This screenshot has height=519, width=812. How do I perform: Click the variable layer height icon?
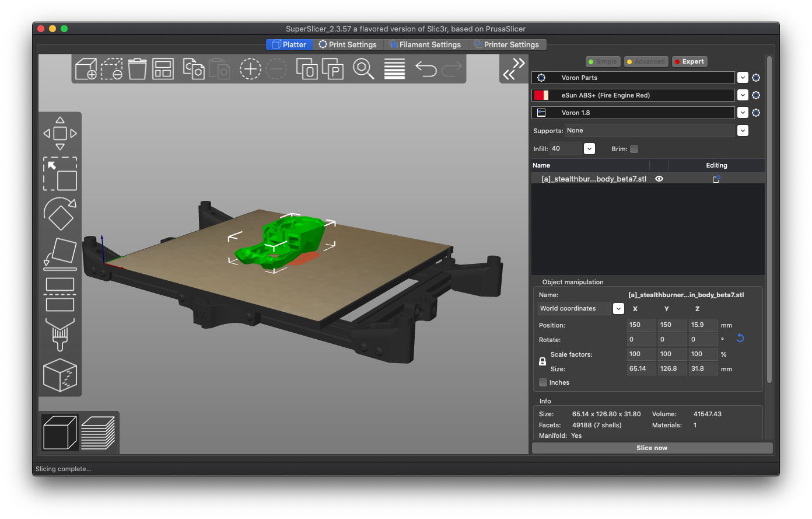coord(394,69)
